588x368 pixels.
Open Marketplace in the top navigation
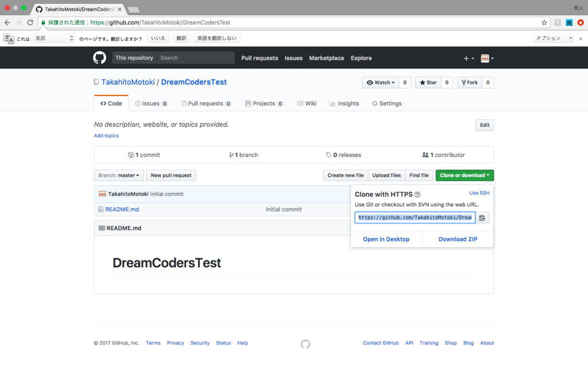pyautogui.click(x=326, y=58)
